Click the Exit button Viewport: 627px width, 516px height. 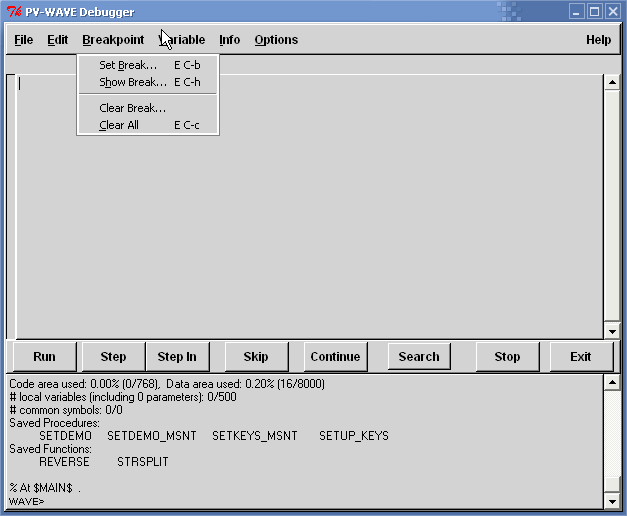[581, 356]
